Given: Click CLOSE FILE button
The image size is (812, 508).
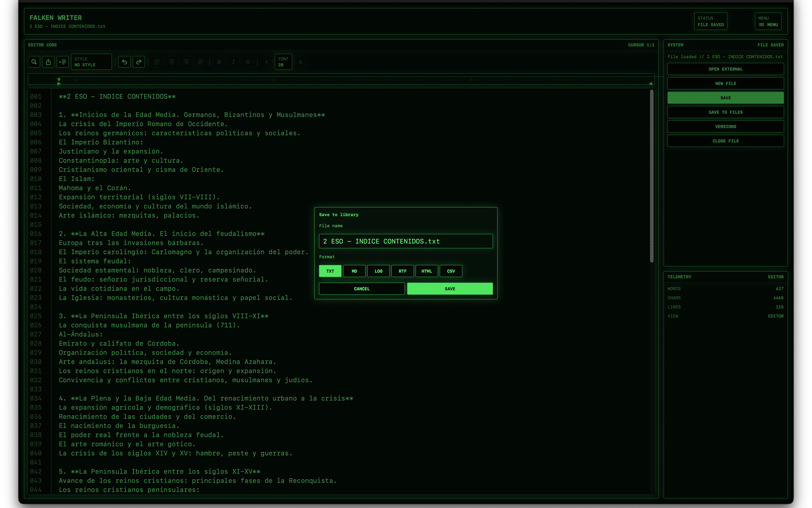Looking at the screenshot, I should click(725, 141).
